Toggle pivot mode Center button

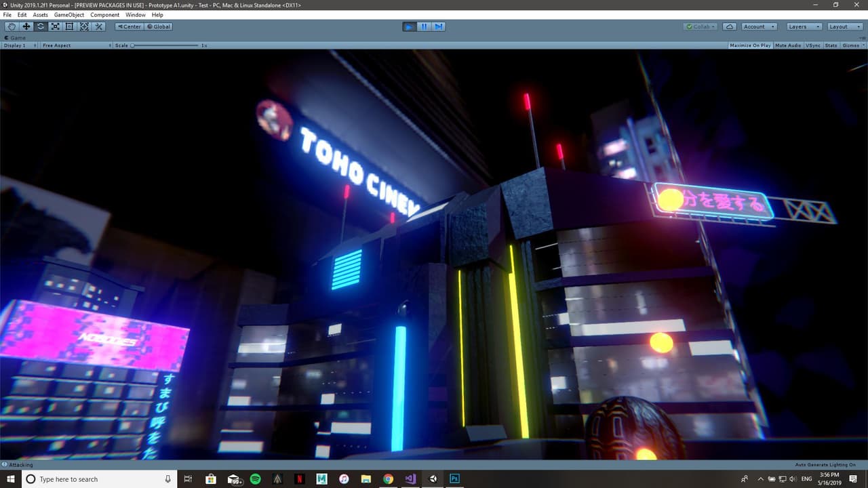129,26
